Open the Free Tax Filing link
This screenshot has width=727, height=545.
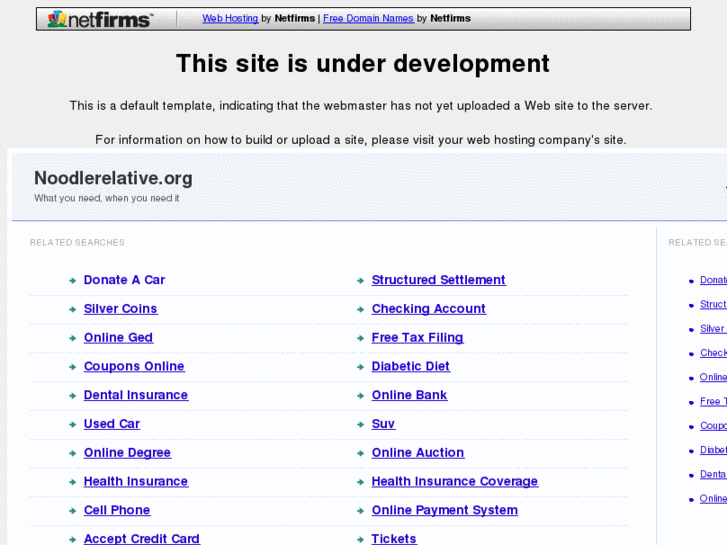[x=417, y=337]
